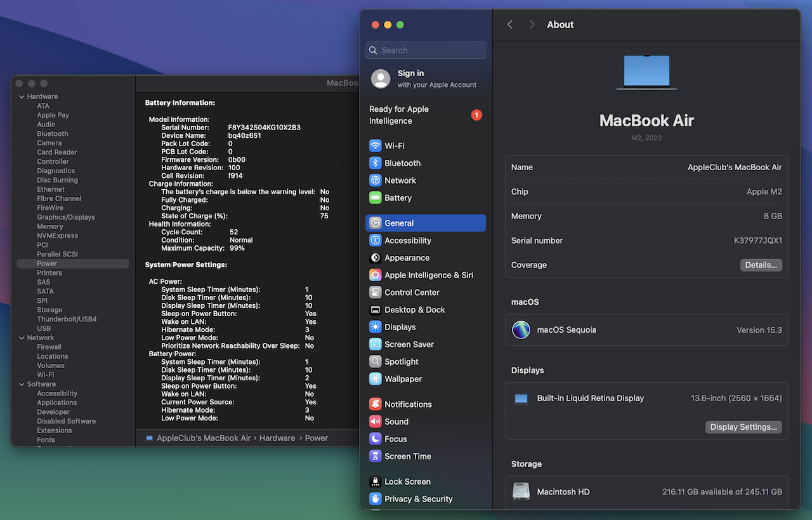Select Memory in the Hardware tree
The height and width of the screenshot is (520, 812).
[x=50, y=227]
